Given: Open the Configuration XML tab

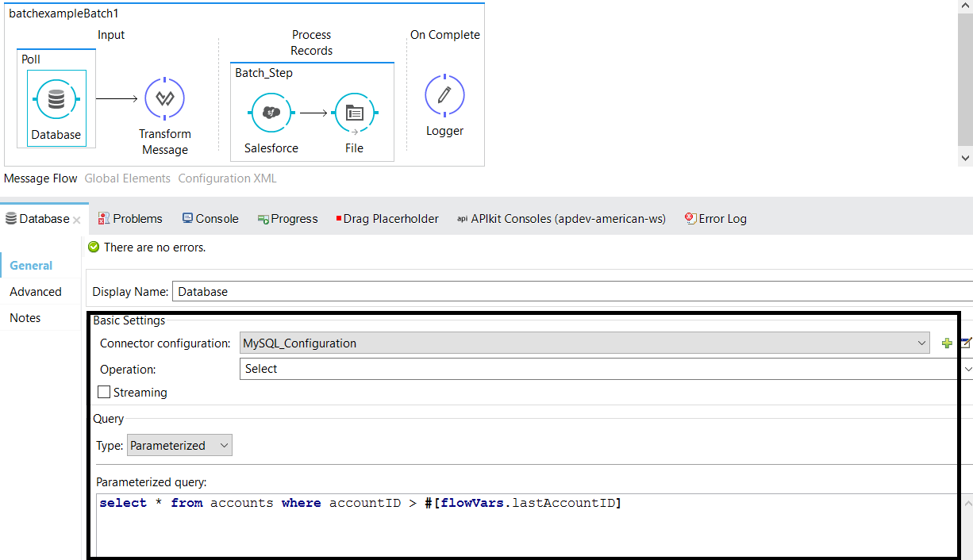Looking at the screenshot, I should 227,178.
